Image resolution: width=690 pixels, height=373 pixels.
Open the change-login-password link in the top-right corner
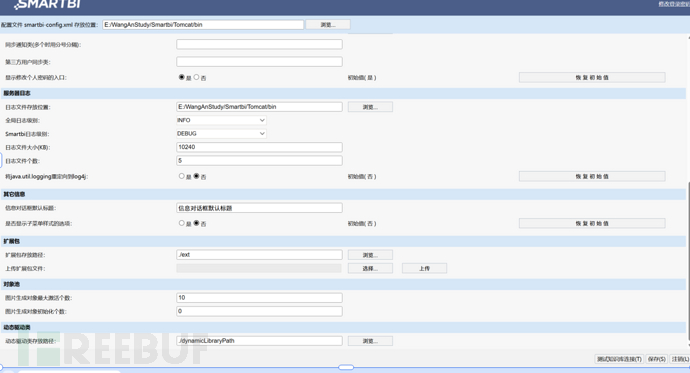coord(674,4)
